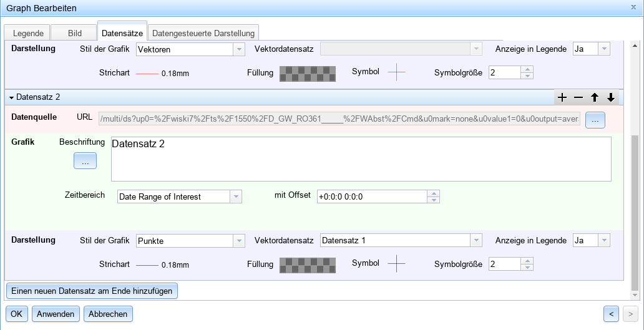Viewport: 644px width, 330px height.
Task: Decrease lower Symbolgröße using down stepper
Action: click(527, 268)
